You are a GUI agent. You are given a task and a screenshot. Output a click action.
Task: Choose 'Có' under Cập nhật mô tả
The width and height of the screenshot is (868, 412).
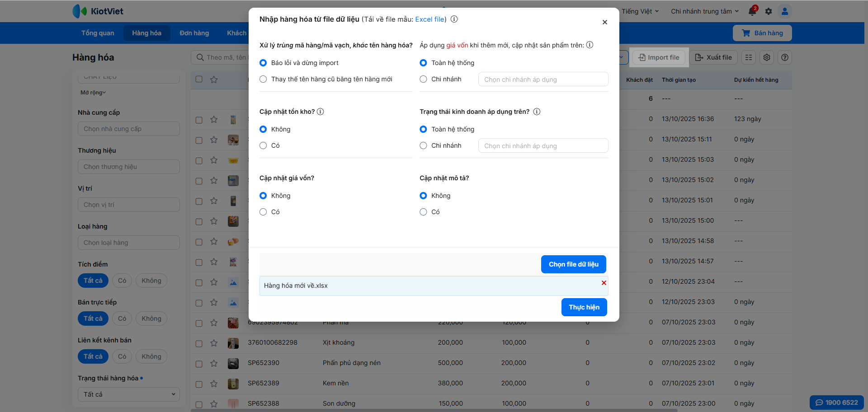pyautogui.click(x=423, y=212)
